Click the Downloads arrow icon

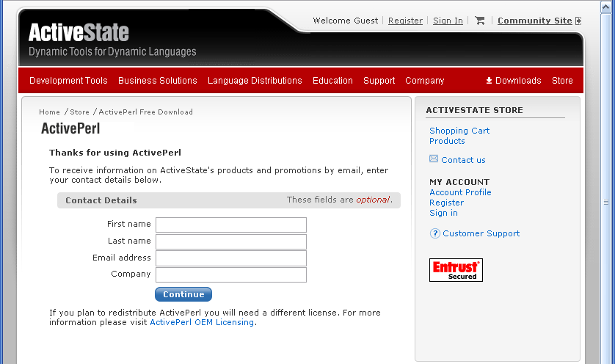pos(489,81)
